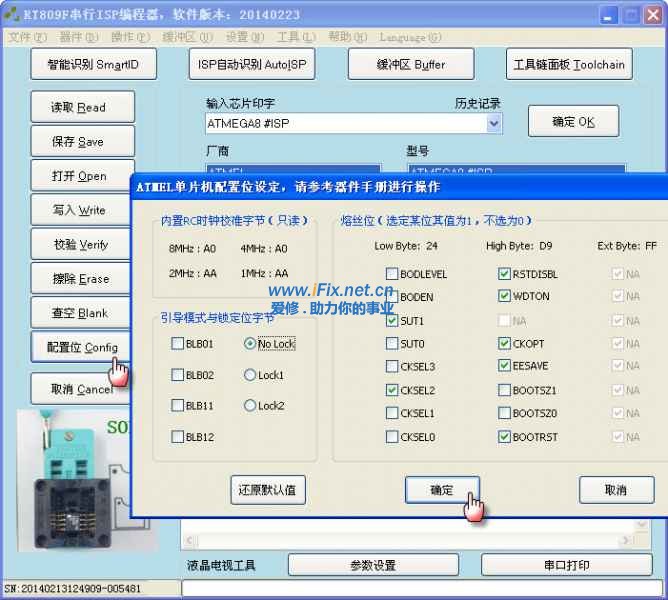Uncheck the WDTON fuse bit

point(504,297)
